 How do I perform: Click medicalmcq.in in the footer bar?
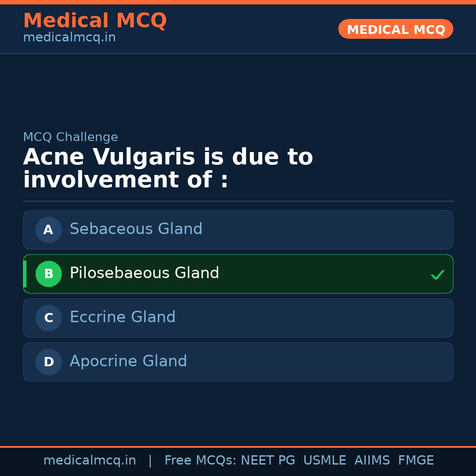pyautogui.click(x=90, y=460)
